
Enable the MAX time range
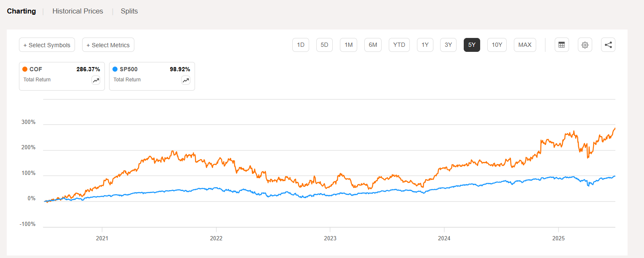(x=524, y=45)
